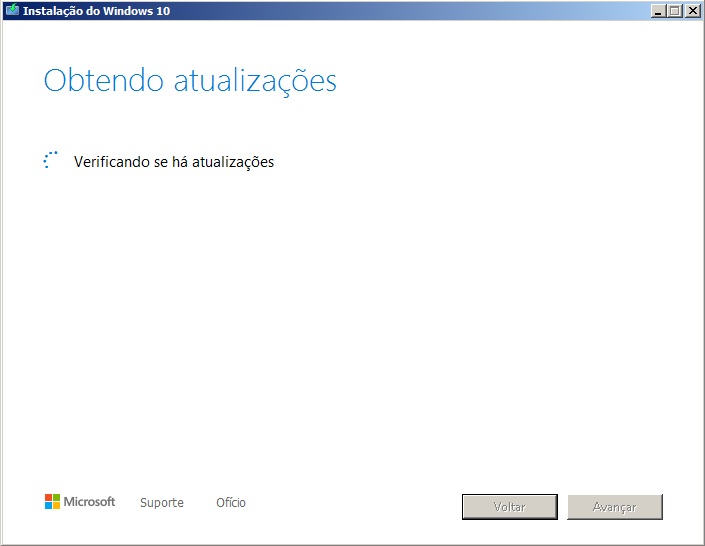Click the Windows setup title bar icon
Screen dimensions: 705x546
[x=12, y=10]
